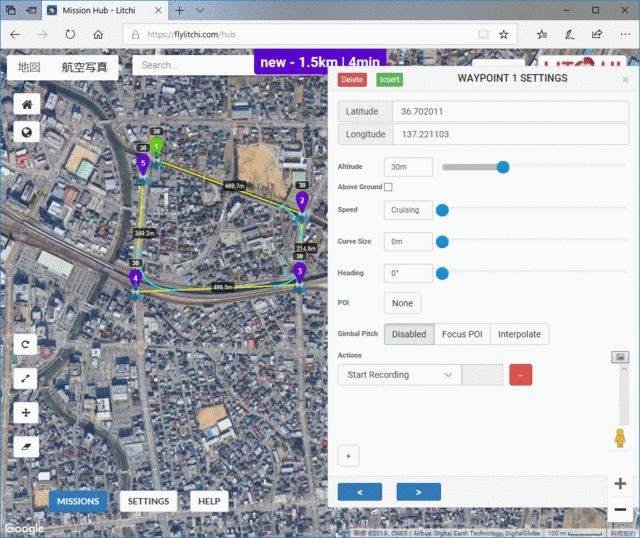This screenshot has width=640, height=538.
Task: Click the actions list scrollbar
Action: [624, 396]
